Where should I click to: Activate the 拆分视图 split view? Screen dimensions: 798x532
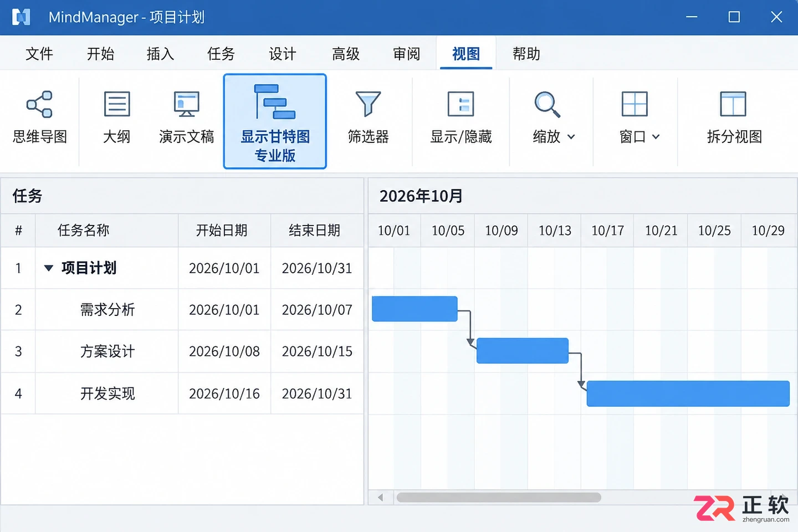[x=734, y=119]
